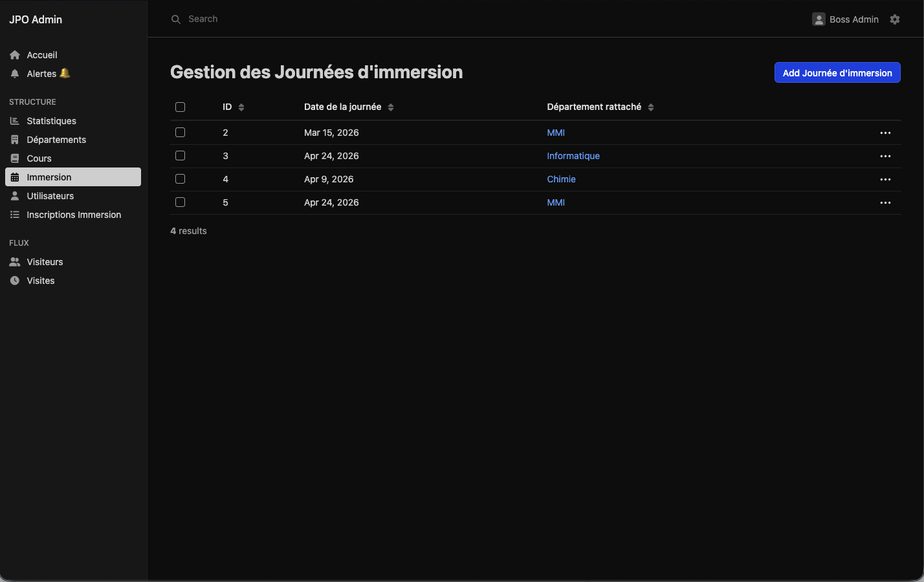This screenshot has height=582, width=924.
Task: Select the checkbox for row ID 4
Action: [181, 179]
